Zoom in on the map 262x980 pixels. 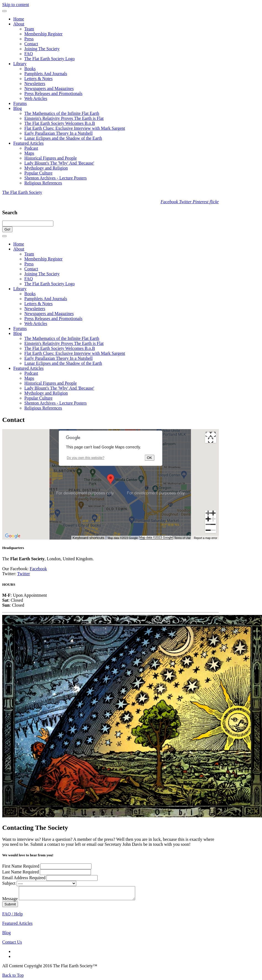pyautogui.click(x=210, y=516)
